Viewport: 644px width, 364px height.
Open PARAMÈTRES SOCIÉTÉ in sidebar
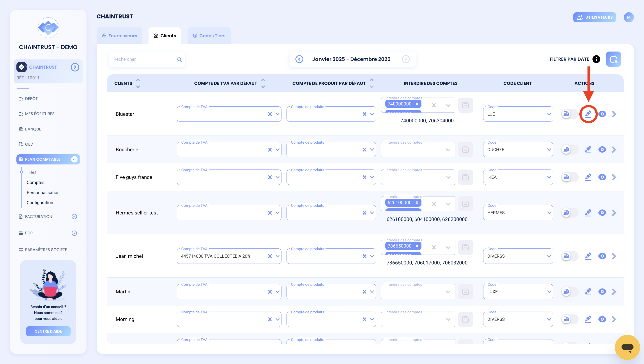[43, 250]
